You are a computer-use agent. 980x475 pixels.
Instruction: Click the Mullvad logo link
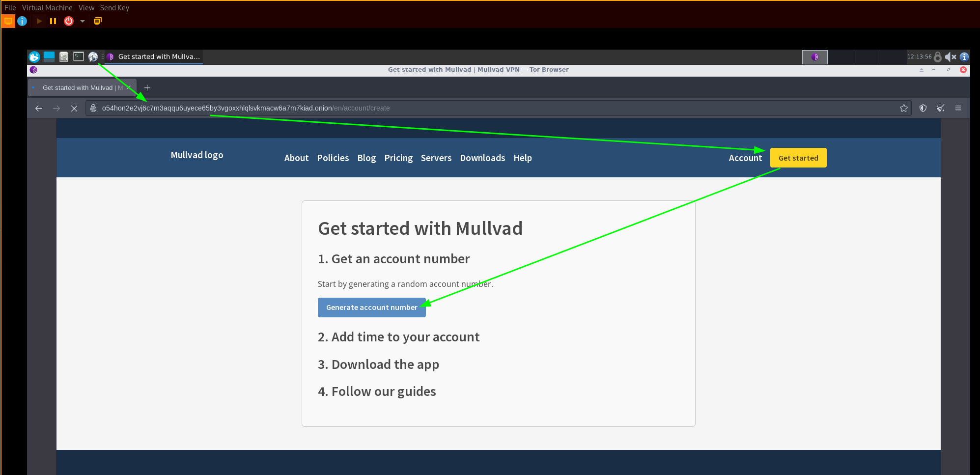197,155
